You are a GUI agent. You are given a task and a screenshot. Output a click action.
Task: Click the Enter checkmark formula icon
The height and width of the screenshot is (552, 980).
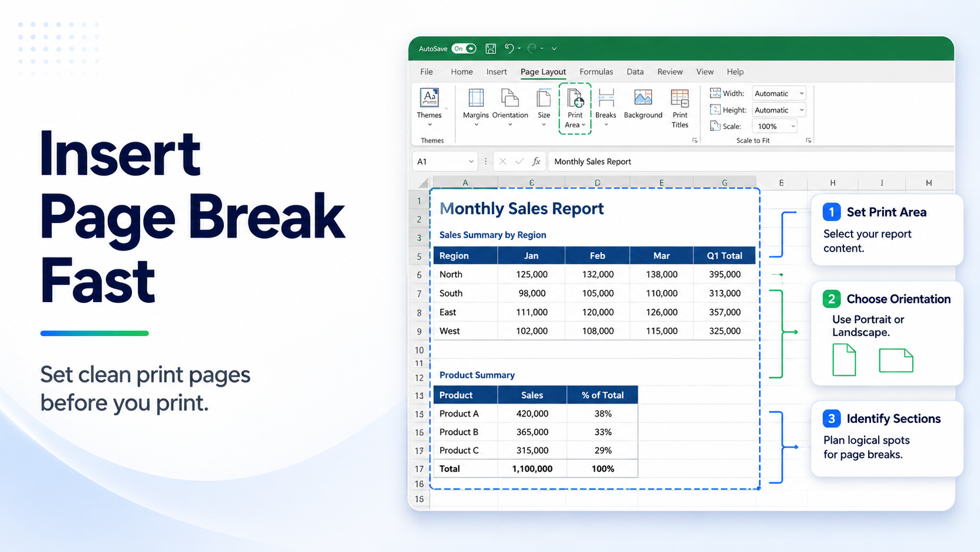(x=519, y=161)
